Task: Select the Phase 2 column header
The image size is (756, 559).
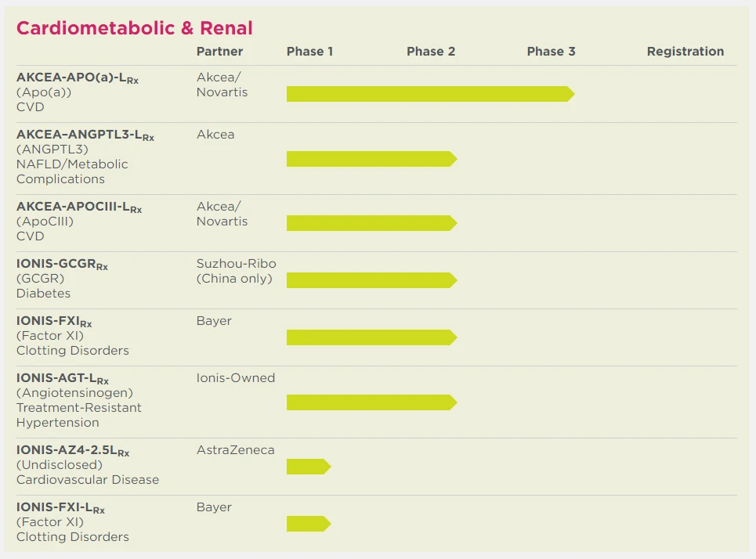Action: coord(431,52)
